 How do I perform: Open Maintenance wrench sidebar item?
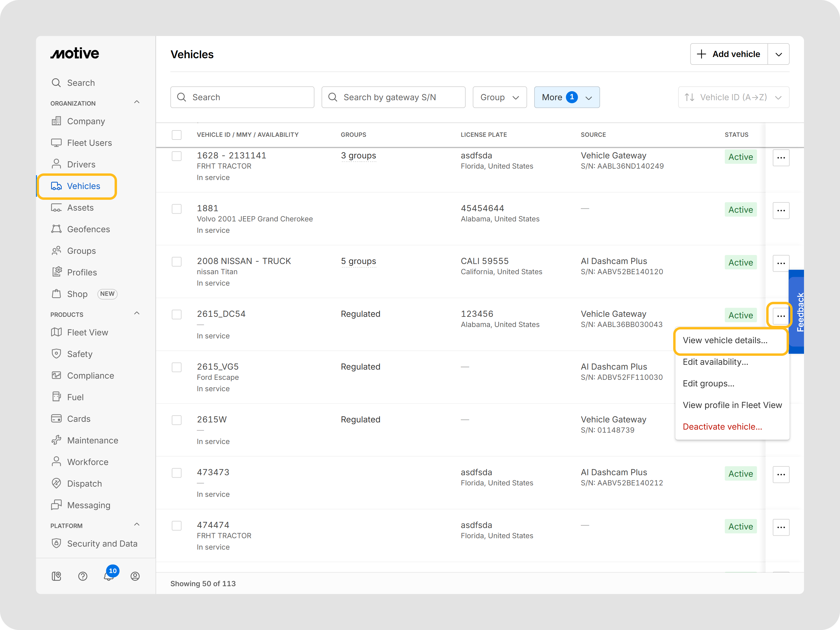click(92, 440)
